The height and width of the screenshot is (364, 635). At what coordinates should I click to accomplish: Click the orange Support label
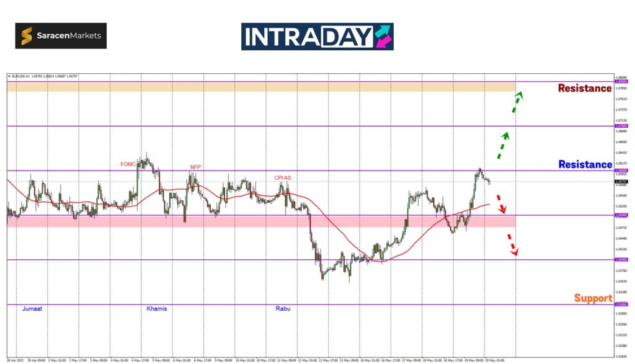[593, 298]
